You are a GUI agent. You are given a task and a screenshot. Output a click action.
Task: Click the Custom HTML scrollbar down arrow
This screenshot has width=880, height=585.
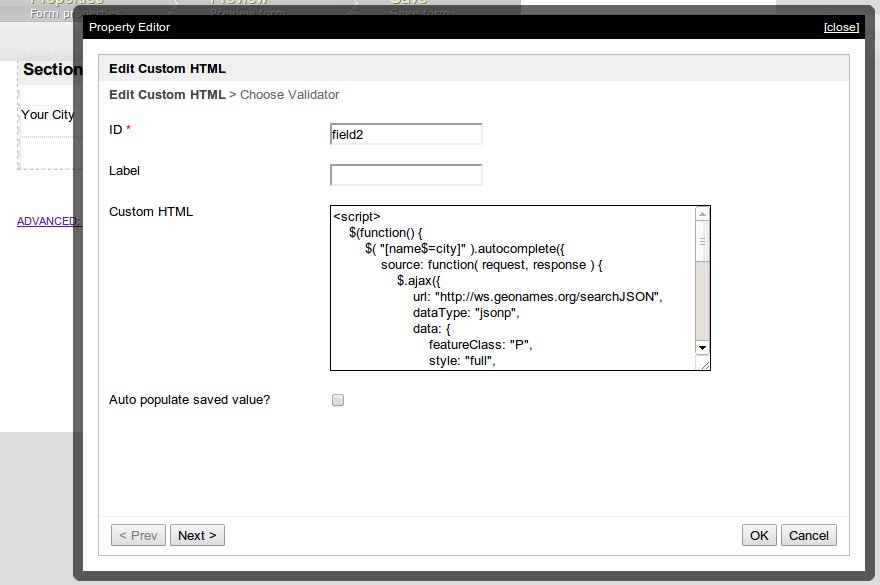coord(702,347)
